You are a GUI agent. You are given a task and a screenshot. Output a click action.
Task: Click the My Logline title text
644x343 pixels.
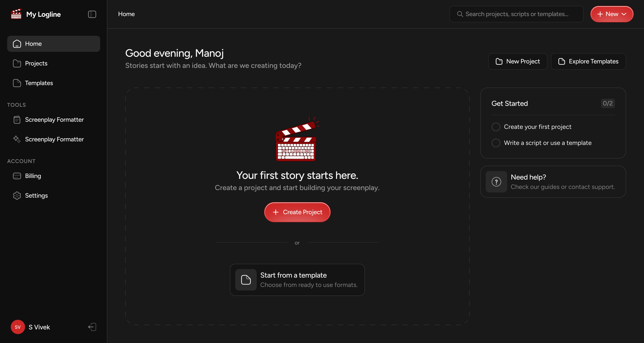point(44,14)
